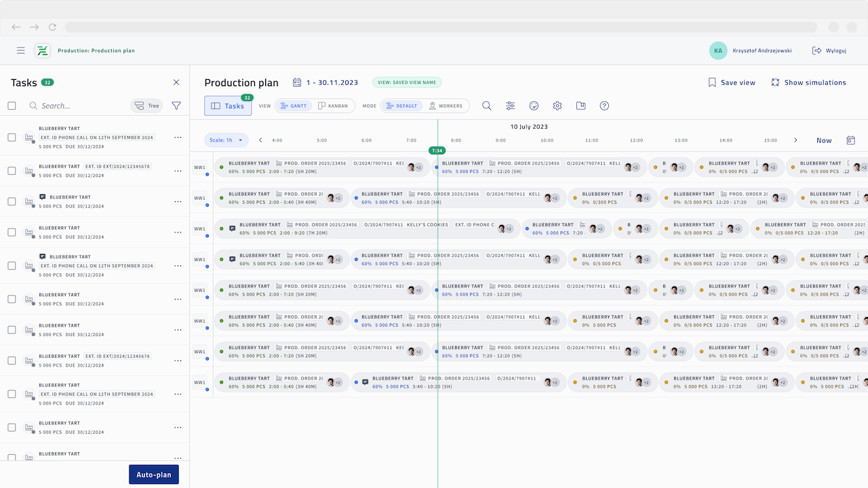
Task: Open comment icon on fourth Gantt row's first task
Action: (233, 259)
